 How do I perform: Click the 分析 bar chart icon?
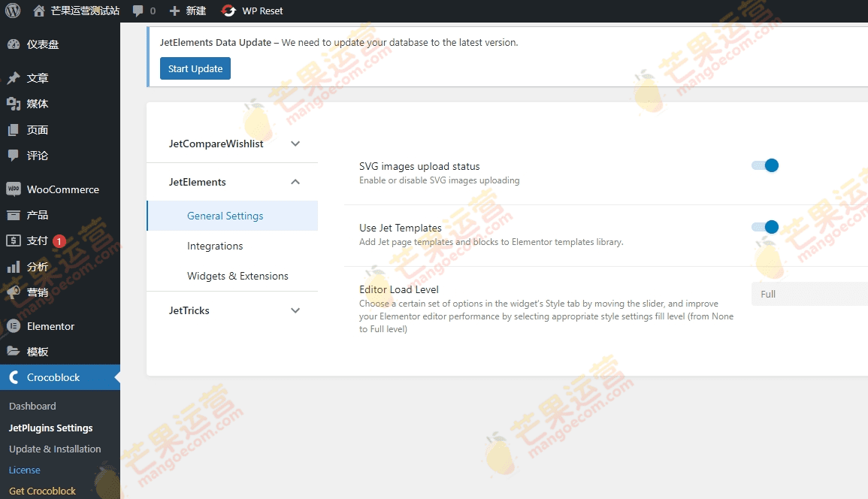(14, 267)
